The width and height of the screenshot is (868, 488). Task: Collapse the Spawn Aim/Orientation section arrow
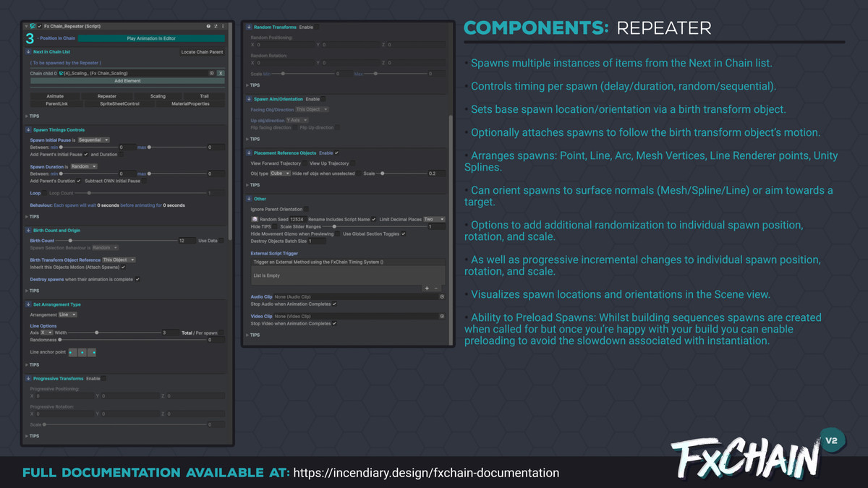pyautogui.click(x=249, y=98)
